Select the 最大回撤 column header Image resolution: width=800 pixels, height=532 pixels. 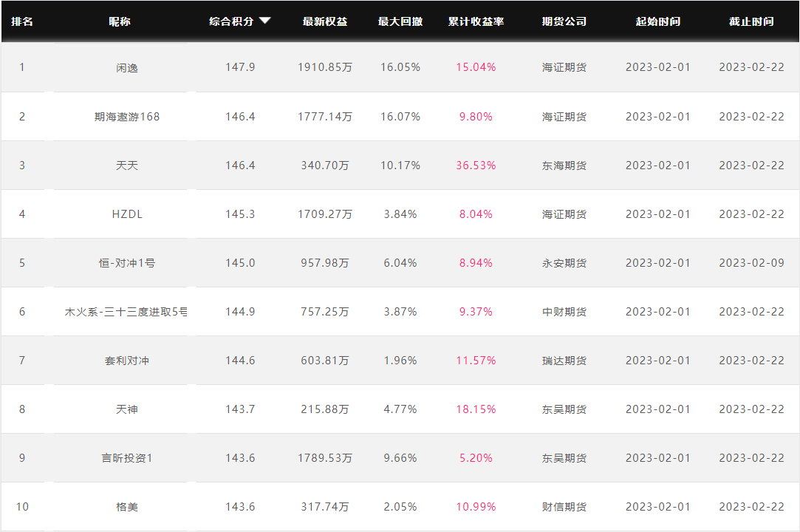400,21
